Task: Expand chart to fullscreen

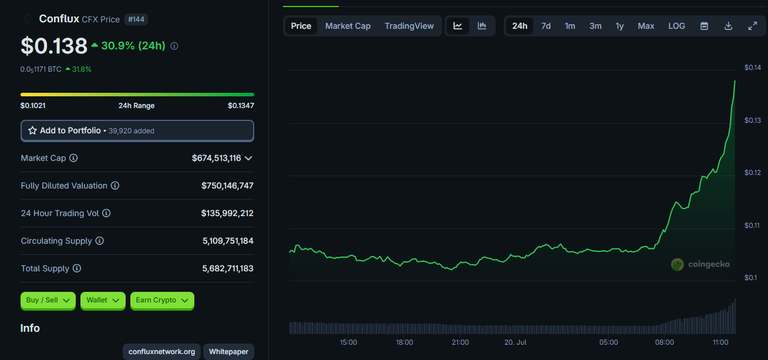Action: click(753, 26)
